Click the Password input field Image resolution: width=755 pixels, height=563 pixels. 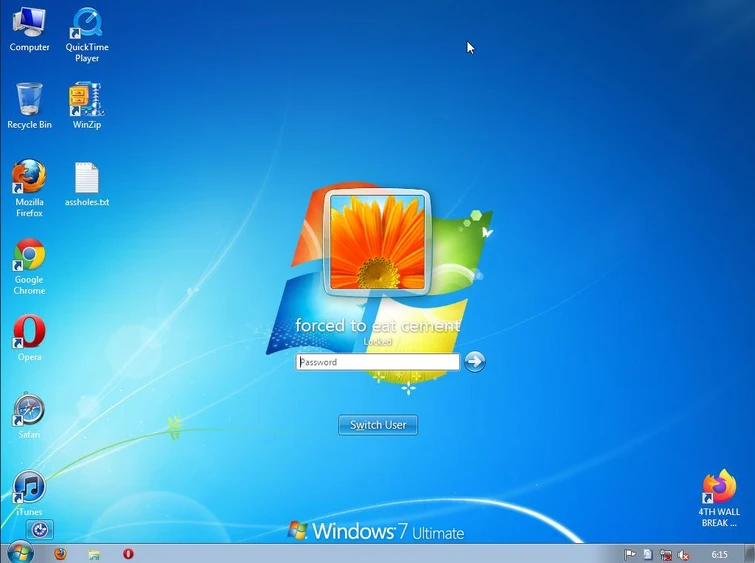(x=378, y=362)
